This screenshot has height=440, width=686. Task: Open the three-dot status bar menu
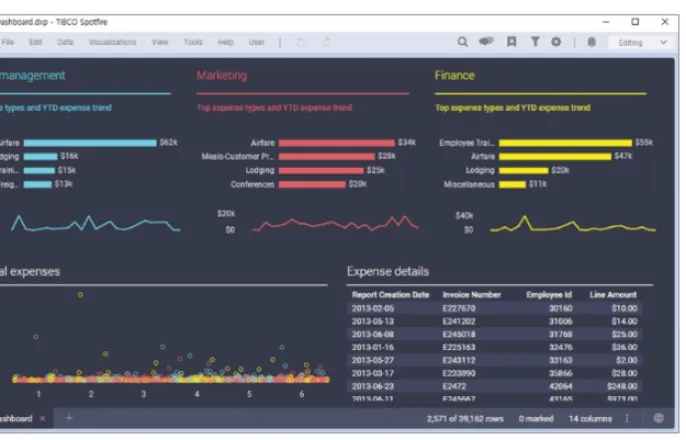(x=627, y=419)
